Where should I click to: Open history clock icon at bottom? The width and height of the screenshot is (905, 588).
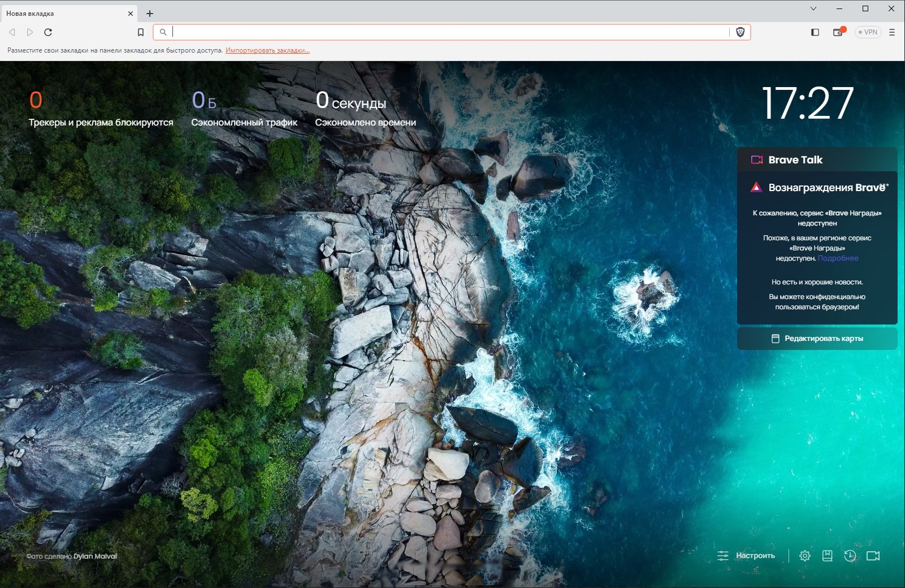click(x=850, y=556)
